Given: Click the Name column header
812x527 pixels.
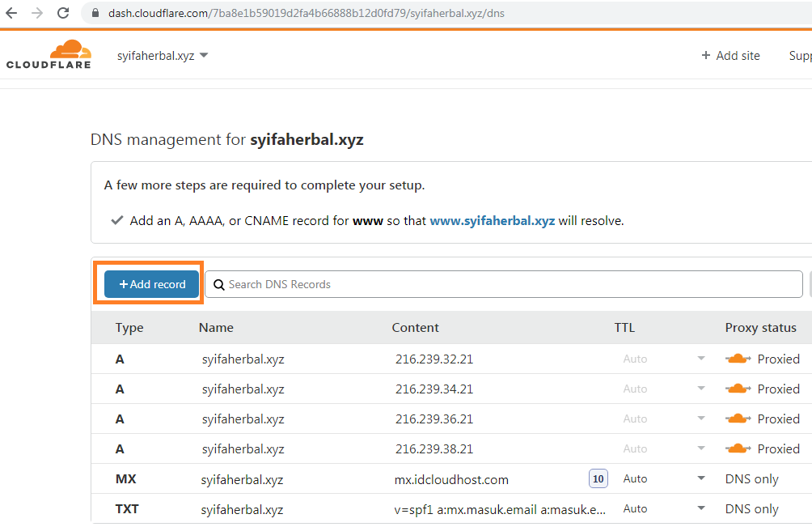Looking at the screenshot, I should coord(216,328).
